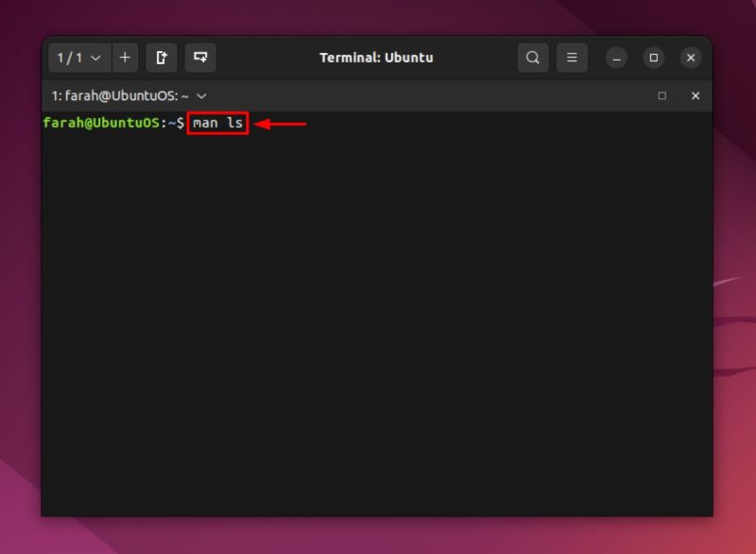The width and height of the screenshot is (756, 554).
Task: Minimize the Terminal window
Action: pos(616,58)
